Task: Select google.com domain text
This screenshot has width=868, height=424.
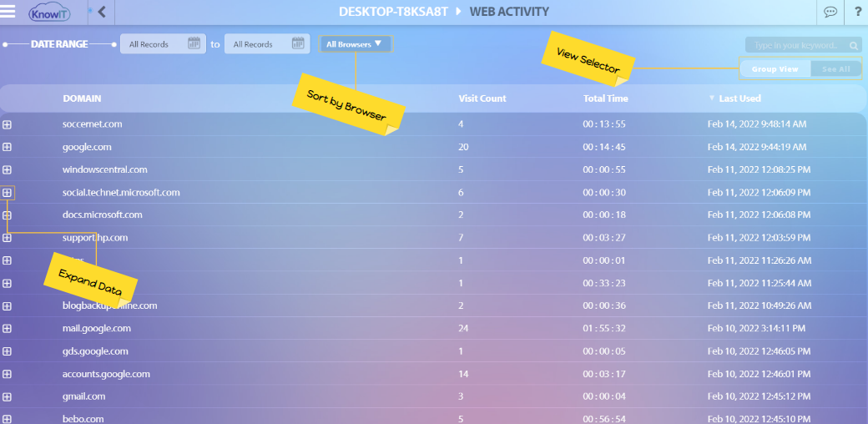Action: (x=87, y=147)
